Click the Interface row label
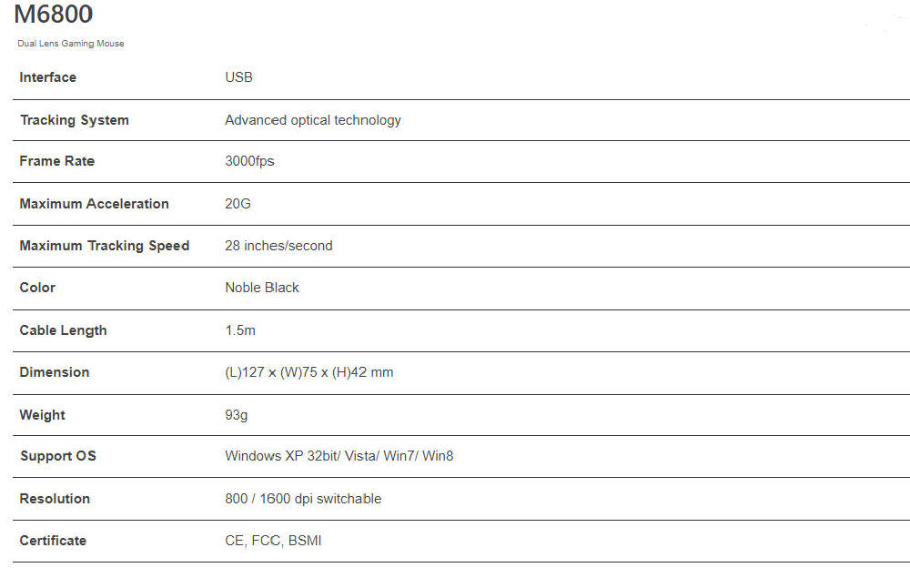910x588 pixels. (x=48, y=77)
